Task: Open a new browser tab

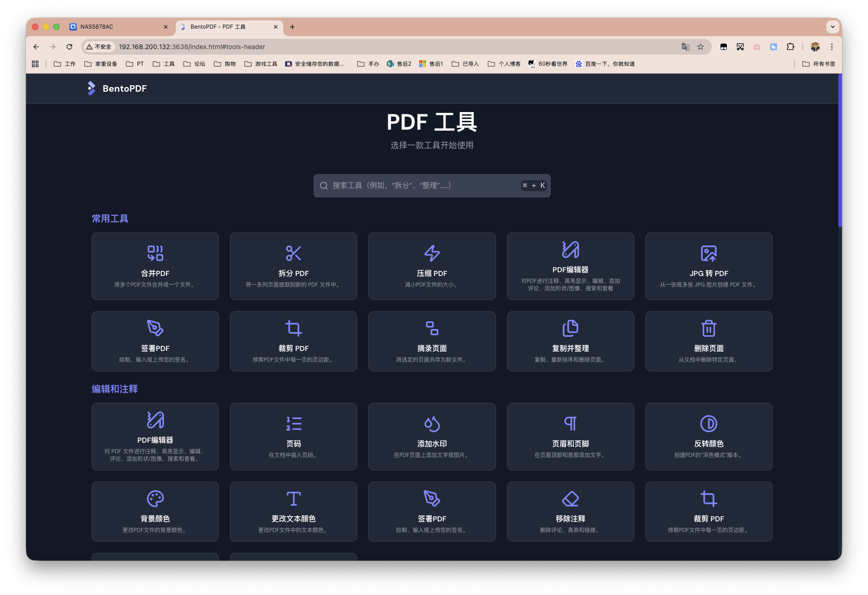Action: [292, 27]
